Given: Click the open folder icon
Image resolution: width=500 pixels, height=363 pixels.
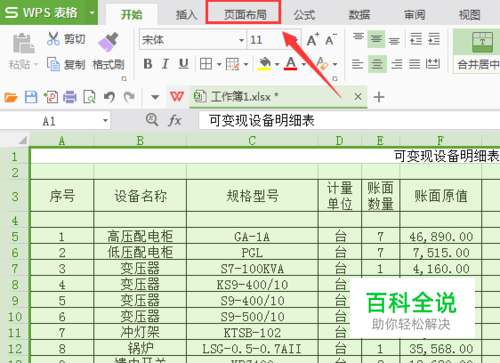Looking at the screenshot, I should (11, 97).
